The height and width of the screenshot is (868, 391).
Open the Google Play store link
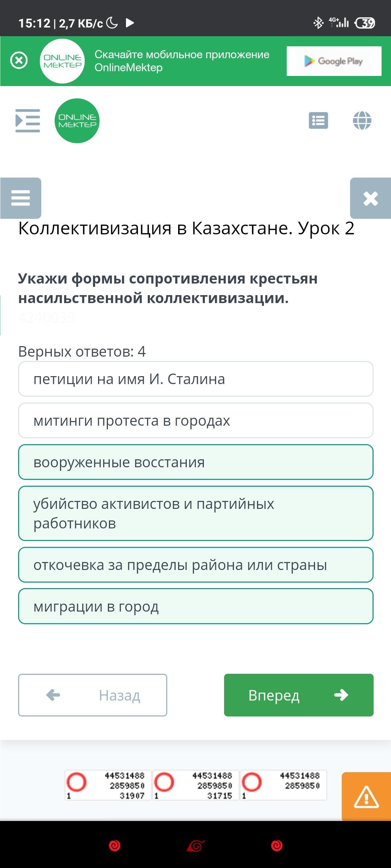pyautogui.click(x=334, y=61)
